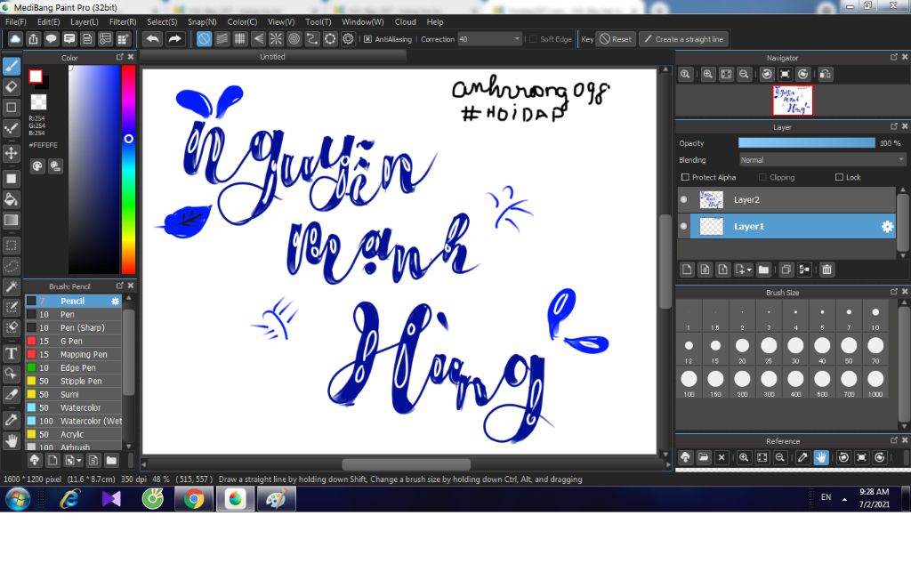
Task: Adjust the layer Opacity slider bar
Action: (806, 143)
